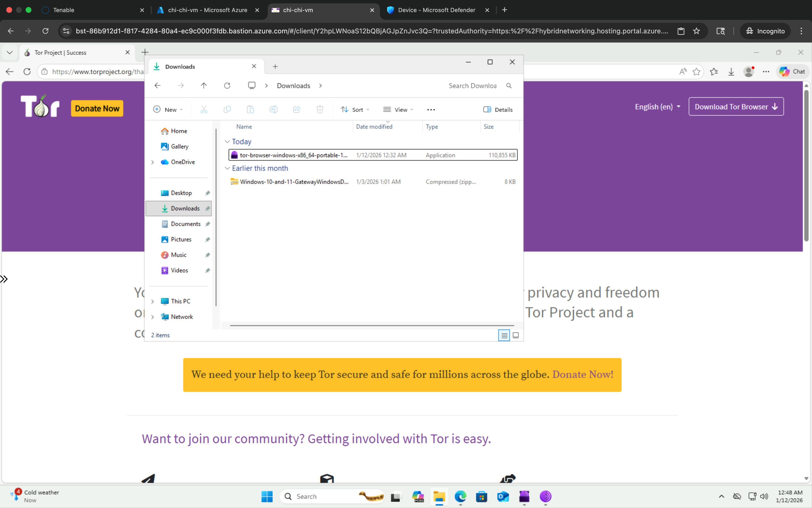The height and width of the screenshot is (508, 812).
Task: Switch to large thumbnails view in Explorer status bar
Action: tap(516, 335)
